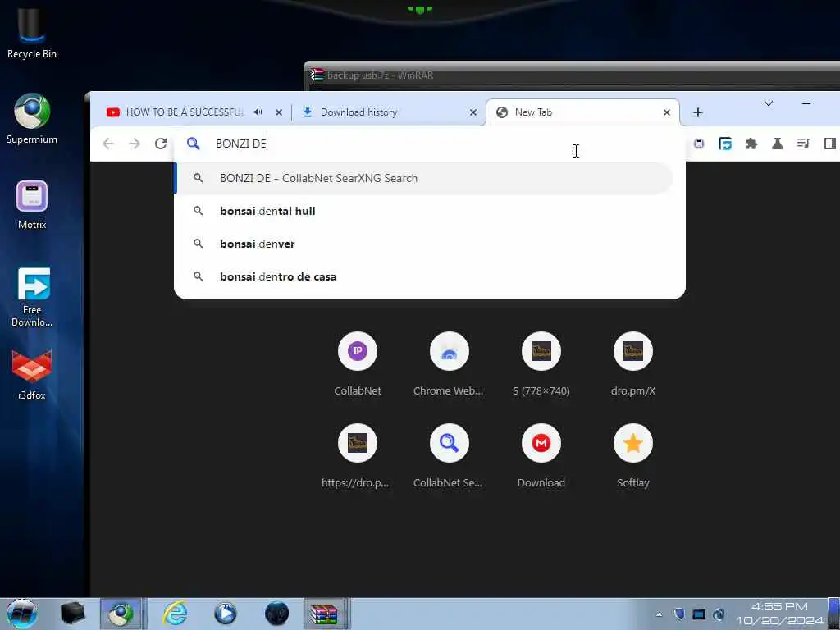Focus the backup usb.7z WinRAR window title
Image resolution: width=840 pixels, height=630 pixels.
pos(381,75)
